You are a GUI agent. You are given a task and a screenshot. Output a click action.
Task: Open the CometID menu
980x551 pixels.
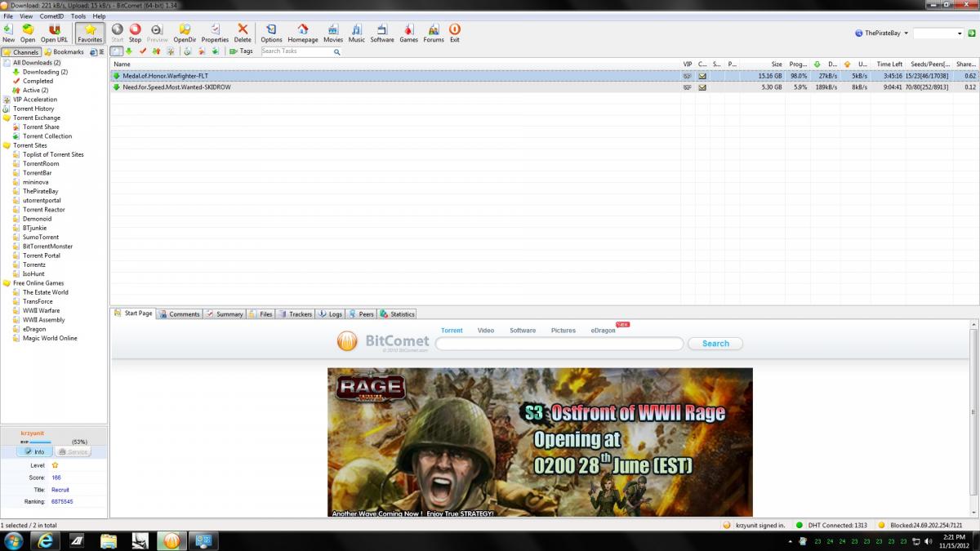pyautogui.click(x=52, y=16)
